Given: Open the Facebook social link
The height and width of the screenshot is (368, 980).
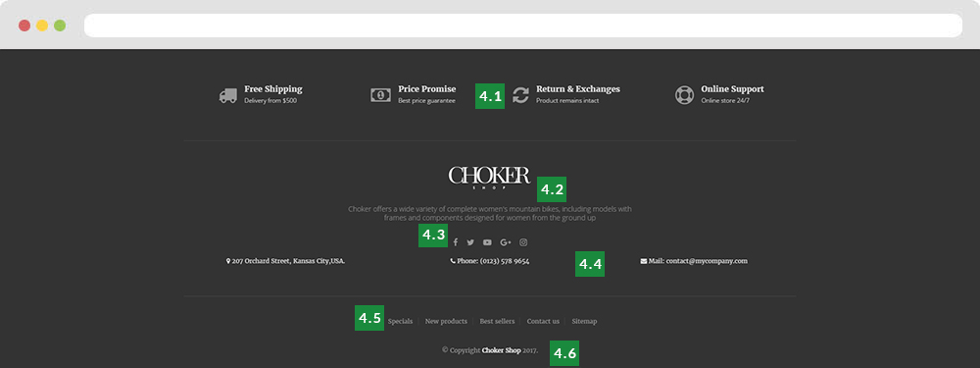Looking at the screenshot, I should coord(456,242).
